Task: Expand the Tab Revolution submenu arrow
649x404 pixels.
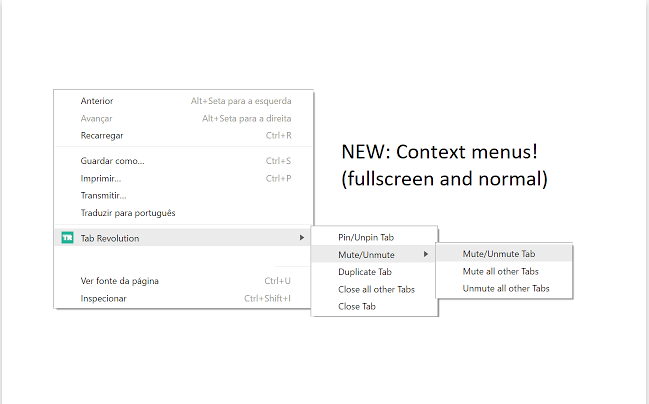Action: coord(302,238)
